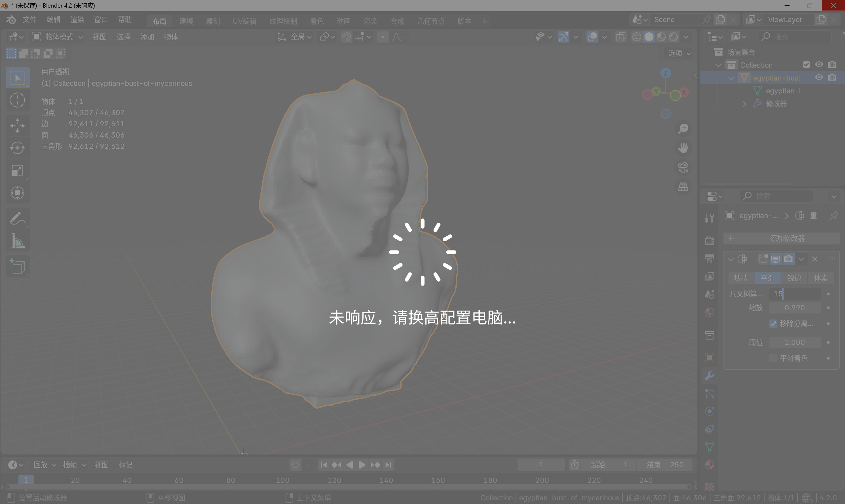Collapse egyptian-bust outliner tree item
The height and width of the screenshot is (504, 845).
click(731, 78)
